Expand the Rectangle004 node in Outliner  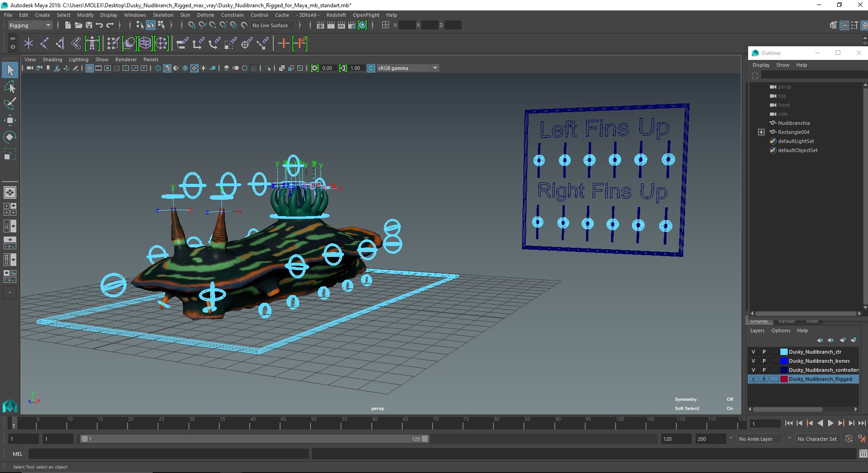click(761, 132)
